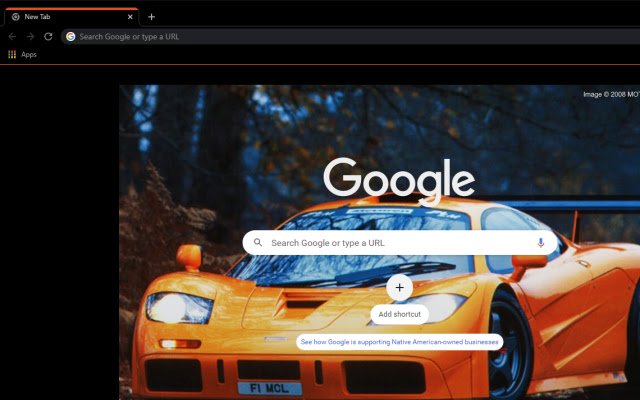Start voice search with microphone icon
Image resolution: width=640 pixels, height=400 pixels.
[541, 243]
